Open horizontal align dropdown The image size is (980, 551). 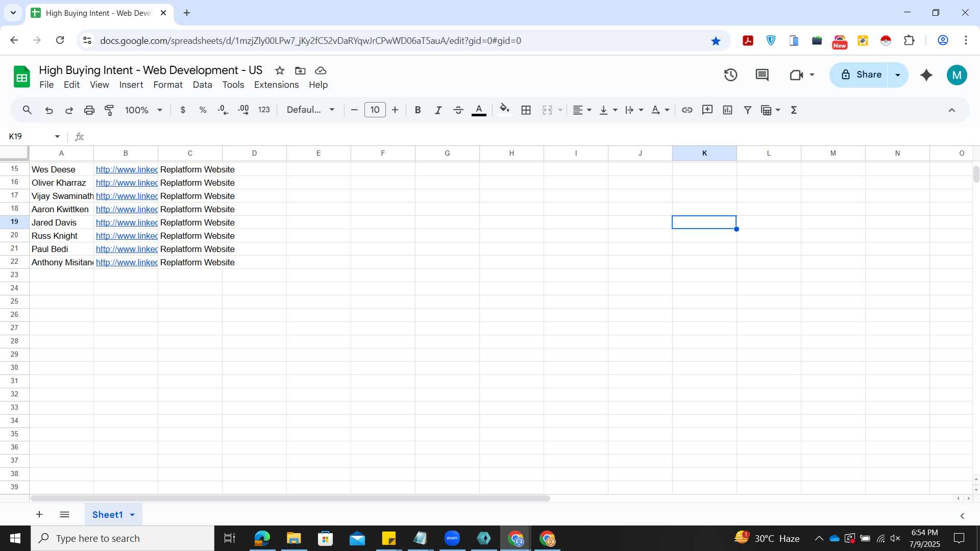582,110
